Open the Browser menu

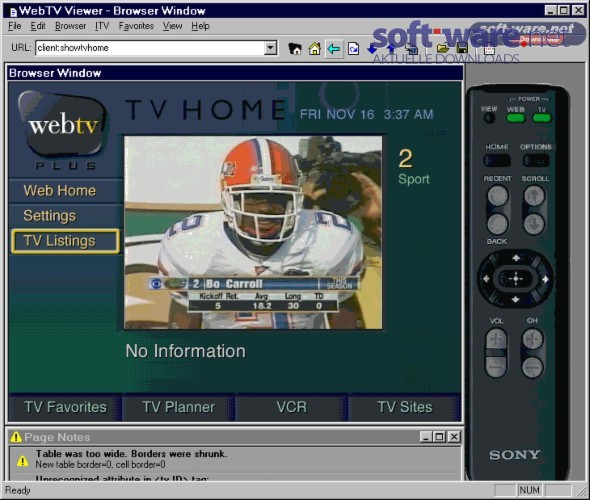click(70, 26)
